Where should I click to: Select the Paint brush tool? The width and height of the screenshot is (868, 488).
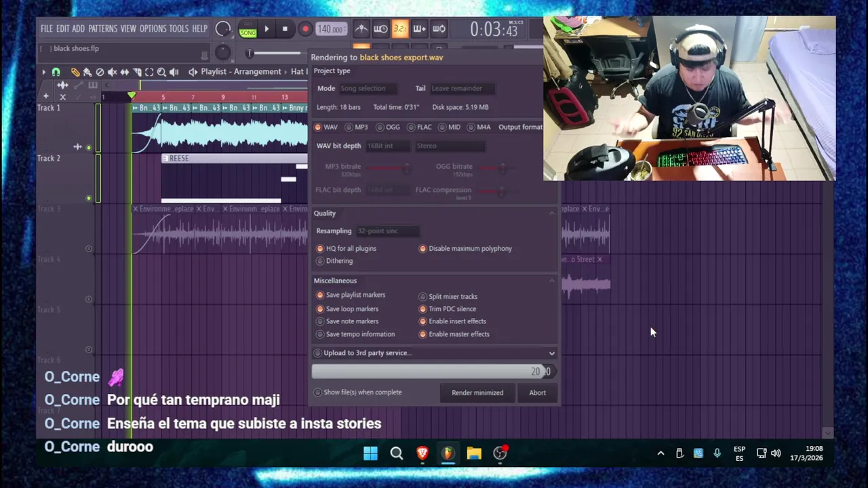tap(87, 72)
